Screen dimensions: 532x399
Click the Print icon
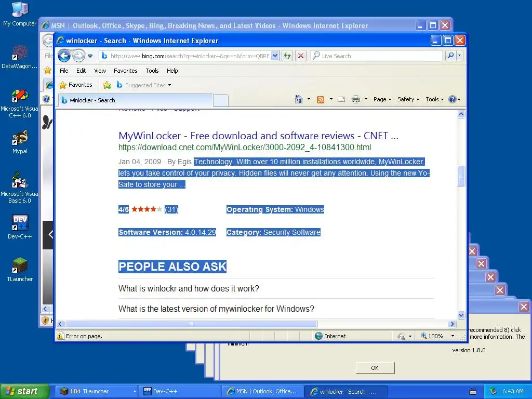pyautogui.click(x=355, y=99)
